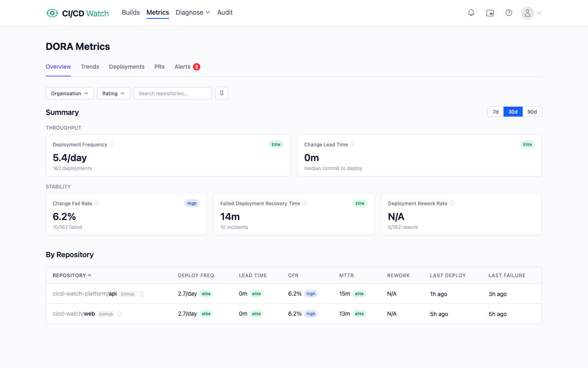588x368 pixels.
Task: Click the Elite badge on Change Lead Time
Action: click(528, 144)
